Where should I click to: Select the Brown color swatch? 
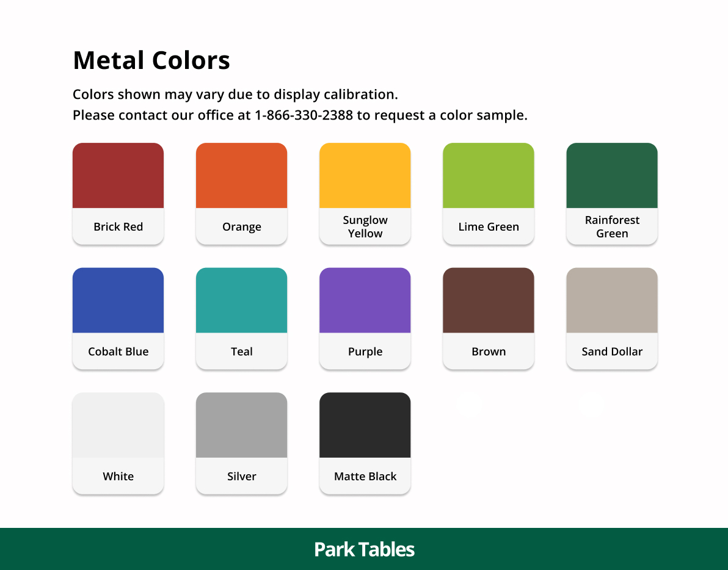click(488, 300)
